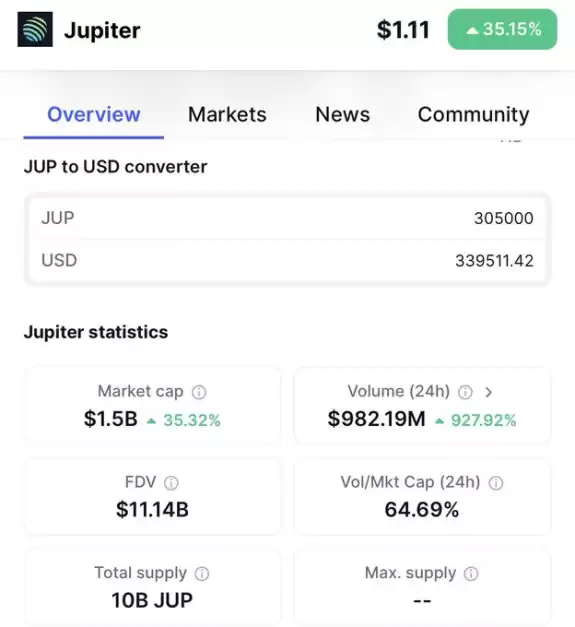Open Volume (24h) info icon

tap(465, 392)
